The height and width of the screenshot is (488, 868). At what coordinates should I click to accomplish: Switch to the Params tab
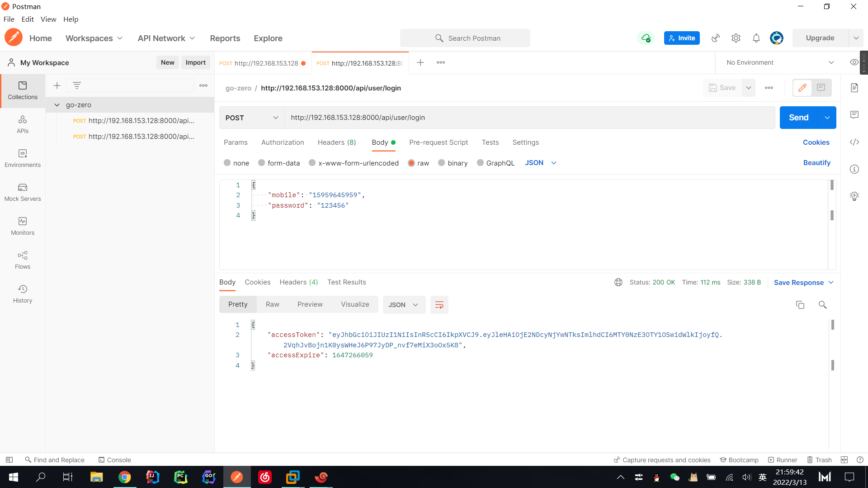point(236,142)
